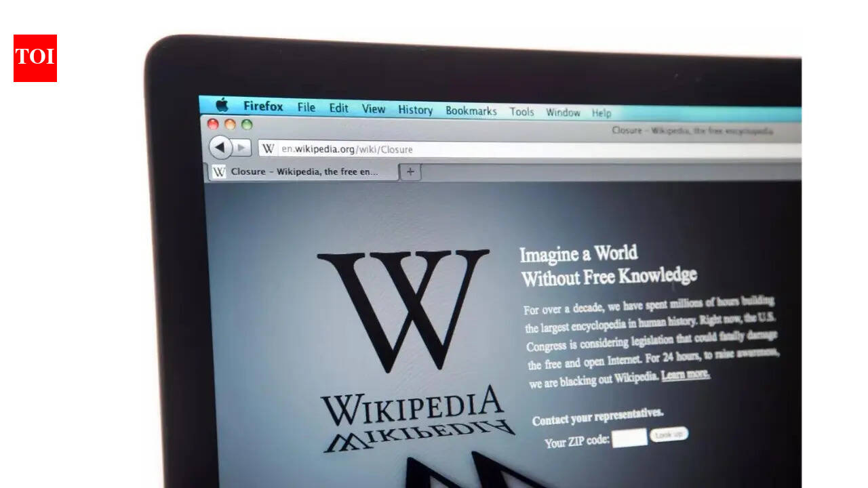
Task: Open the Window menu
Action: click(x=563, y=113)
